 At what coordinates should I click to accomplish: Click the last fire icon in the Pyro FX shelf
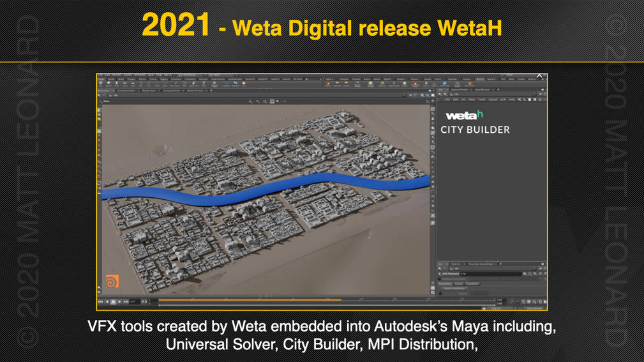pyautogui.click(x=470, y=84)
